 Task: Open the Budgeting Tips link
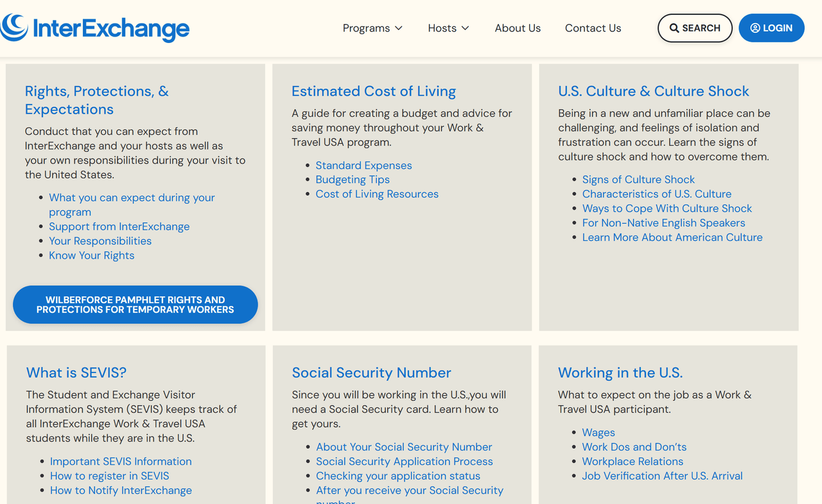[x=353, y=180]
